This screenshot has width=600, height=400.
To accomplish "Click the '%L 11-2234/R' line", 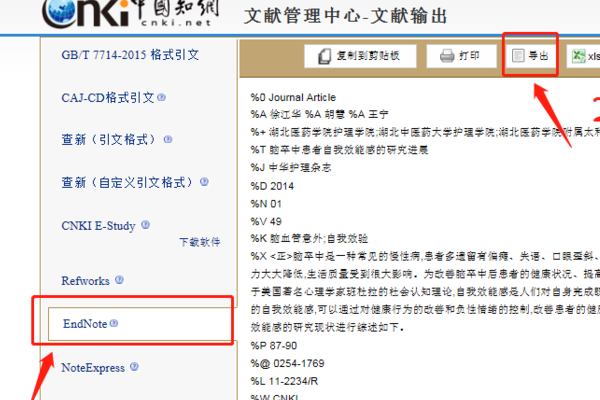I will point(284,381).
